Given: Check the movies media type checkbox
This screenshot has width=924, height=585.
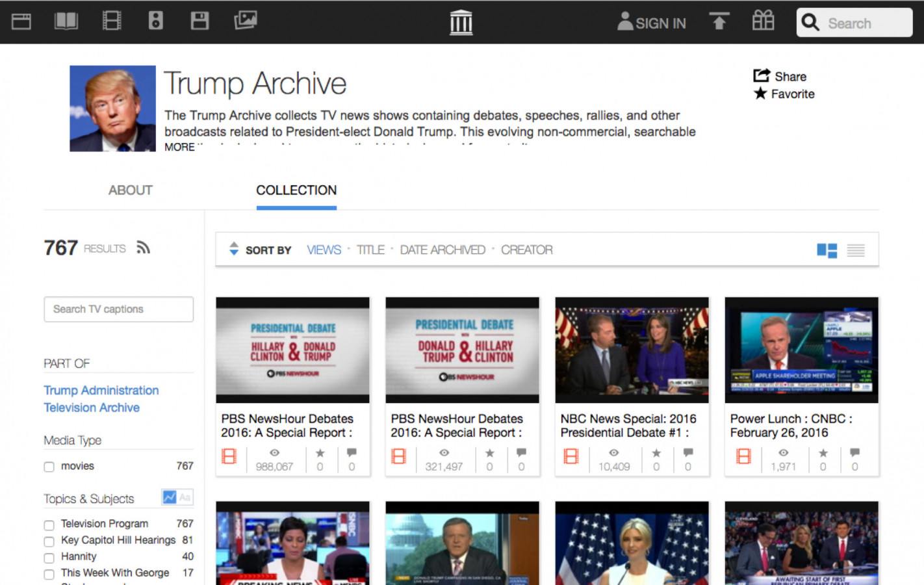Looking at the screenshot, I should [x=49, y=467].
